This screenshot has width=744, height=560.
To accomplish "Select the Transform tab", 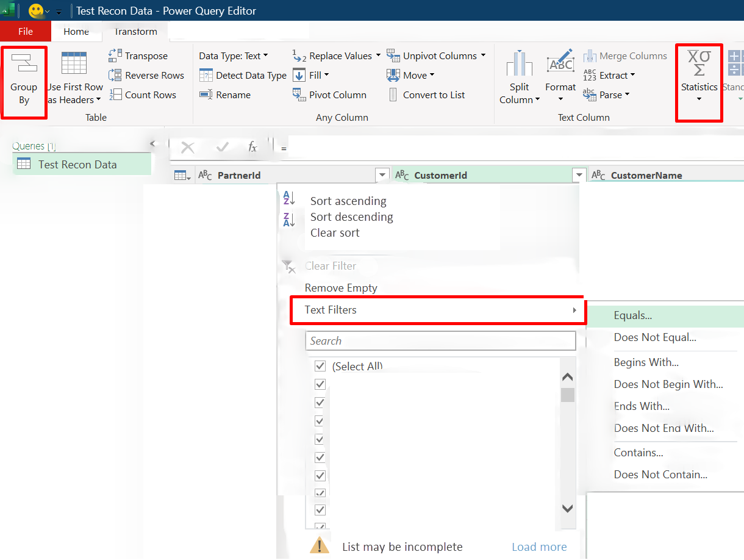I will pos(135,32).
